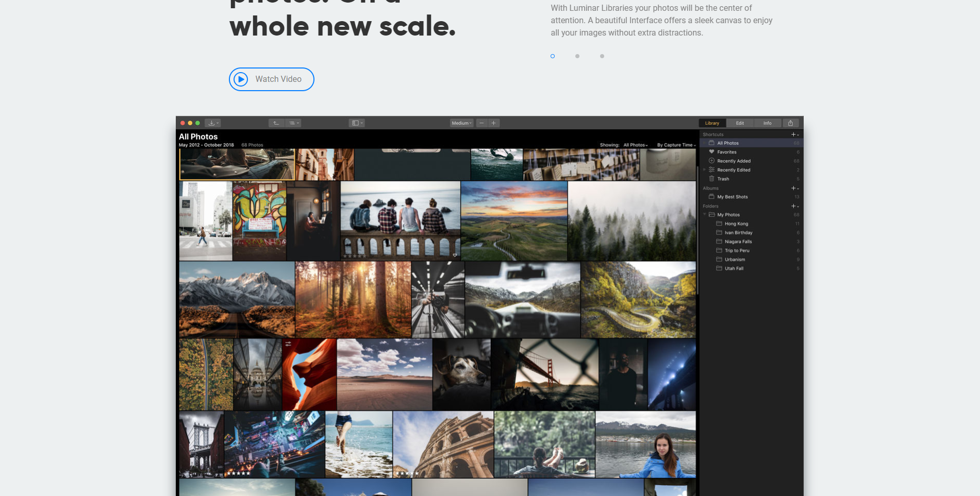Click the star rating on Colosseum photo

[407, 473]
